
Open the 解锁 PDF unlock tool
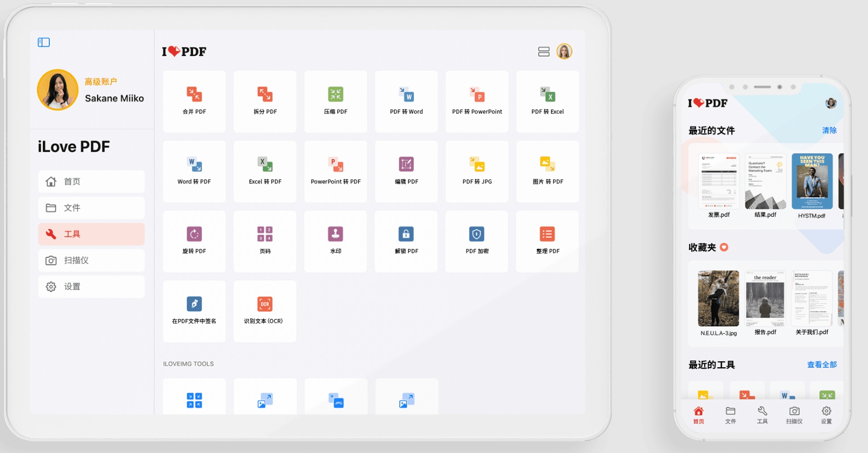pyautogui.click(x=406, y=242)
